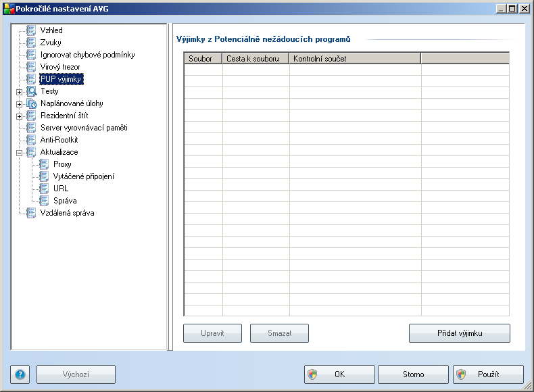This screenshot has width=534, height=392.
Task: Select the Testy tree item
Action: pyautogui.click(x=50, y=91)
